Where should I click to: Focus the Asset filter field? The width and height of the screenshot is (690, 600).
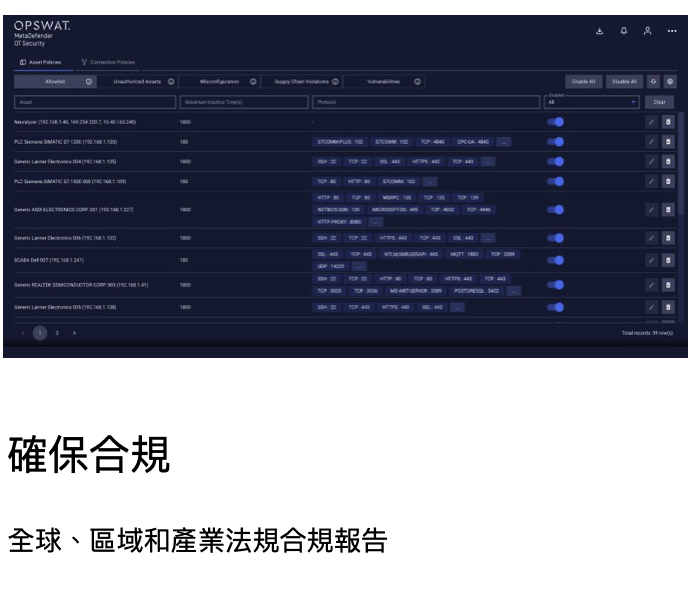pos(95,102)
